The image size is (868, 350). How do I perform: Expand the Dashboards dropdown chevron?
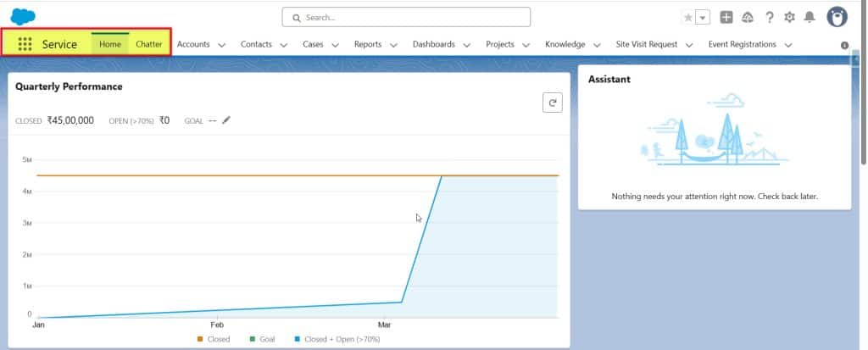(467, 46)
